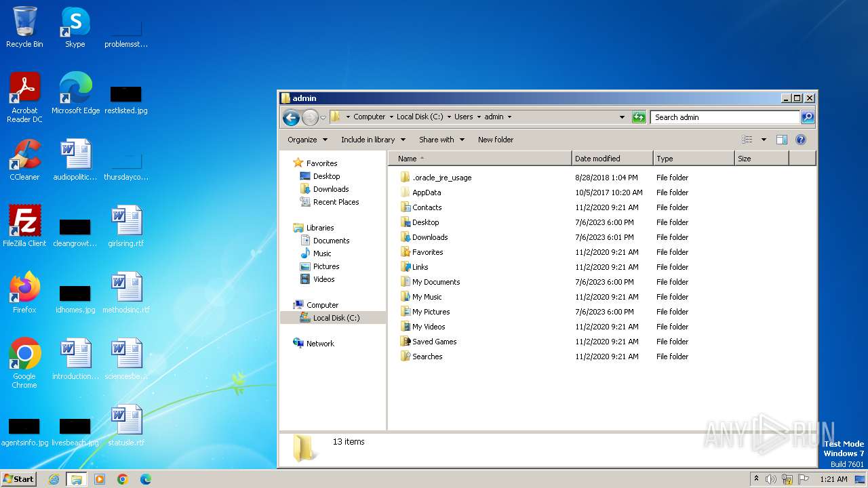The width and height of the screenshot is (868, 488).
Task: Open recent pages dropdown next to Forward
Action: (x=323, y=117)
